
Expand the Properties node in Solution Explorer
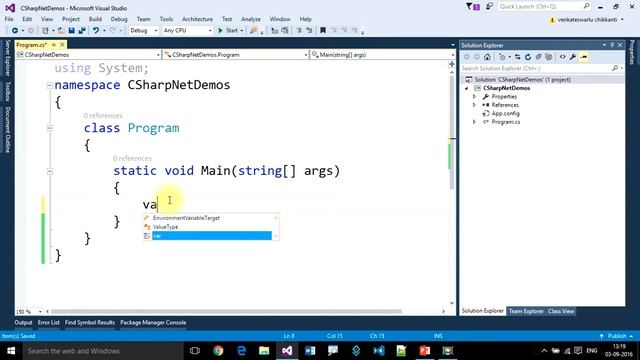(x=474, y=97)
